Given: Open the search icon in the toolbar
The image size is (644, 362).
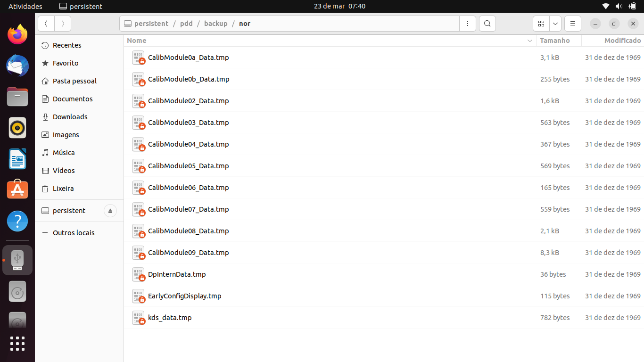Looking at the screenshot, I should [x=487, y=24].
